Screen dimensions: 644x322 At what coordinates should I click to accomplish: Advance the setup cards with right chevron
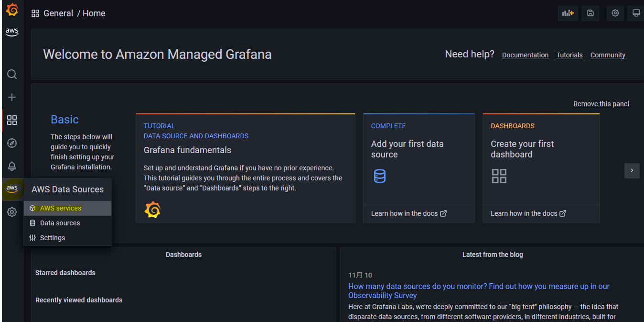[x=632, y=171]
